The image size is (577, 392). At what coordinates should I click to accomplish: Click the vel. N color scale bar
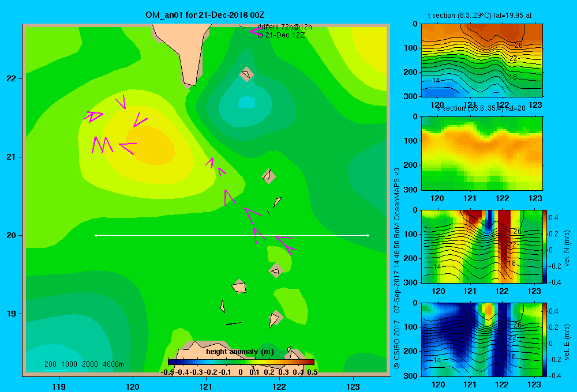(x=545, y=246)
